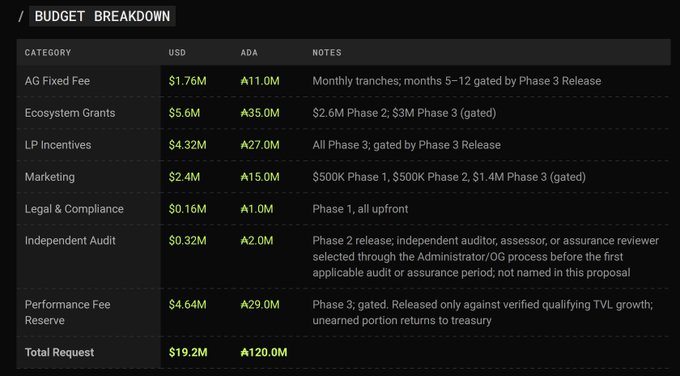
Task: Select the NOTES column header
Action: [327, 52]
